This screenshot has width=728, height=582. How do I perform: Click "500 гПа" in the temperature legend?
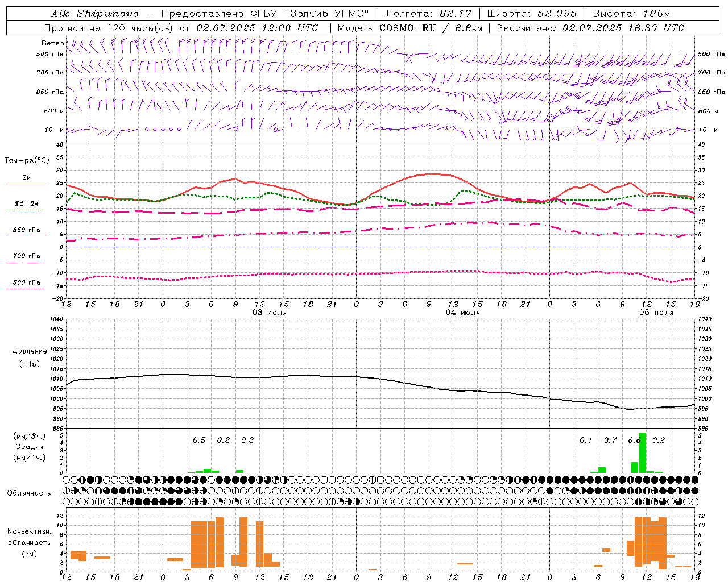26,282
